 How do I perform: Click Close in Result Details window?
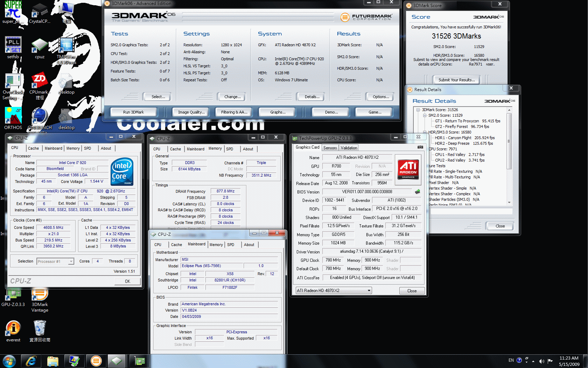pyautogui.click(x=500, y=226)
